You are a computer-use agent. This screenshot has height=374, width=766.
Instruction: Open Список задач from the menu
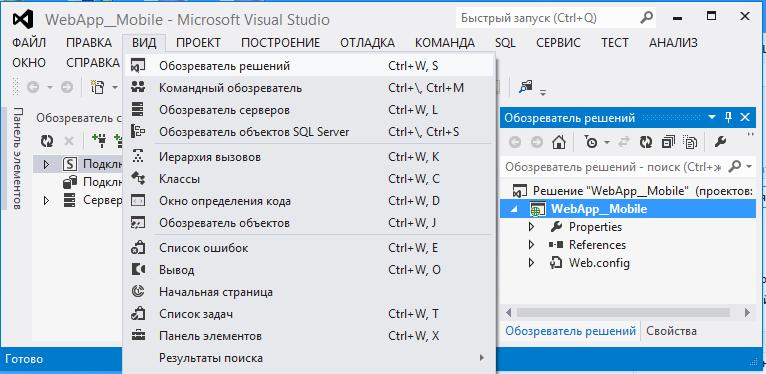point(309,314)
